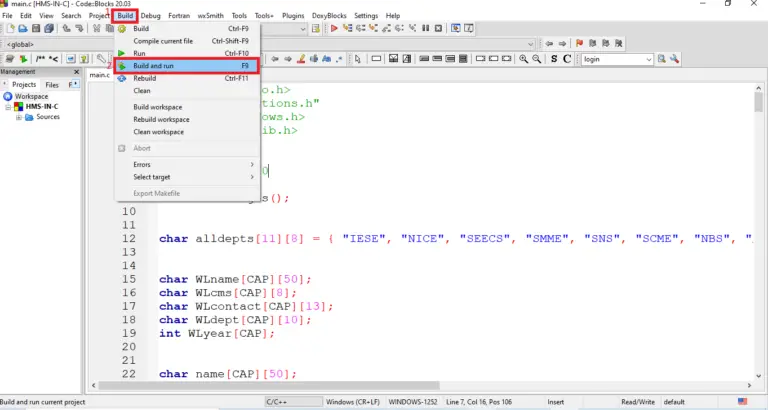The image size is (768, 410).
Task: Switch to the Files tab
Action: [x=52, y=85]
